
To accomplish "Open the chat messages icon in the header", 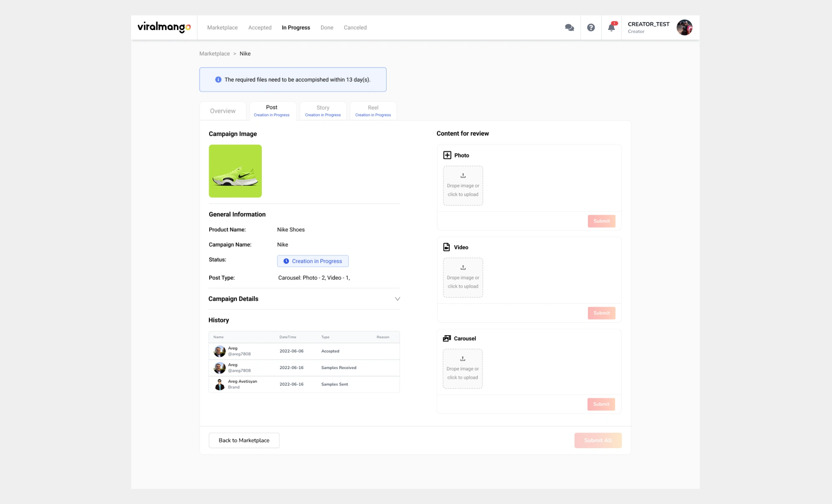I will [569, 27].
